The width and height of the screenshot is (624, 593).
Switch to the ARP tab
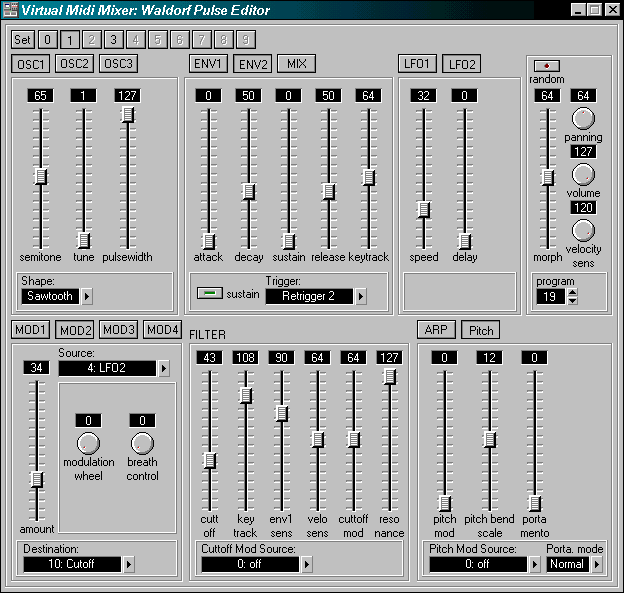pyautogui.click(x=436, y=330)
